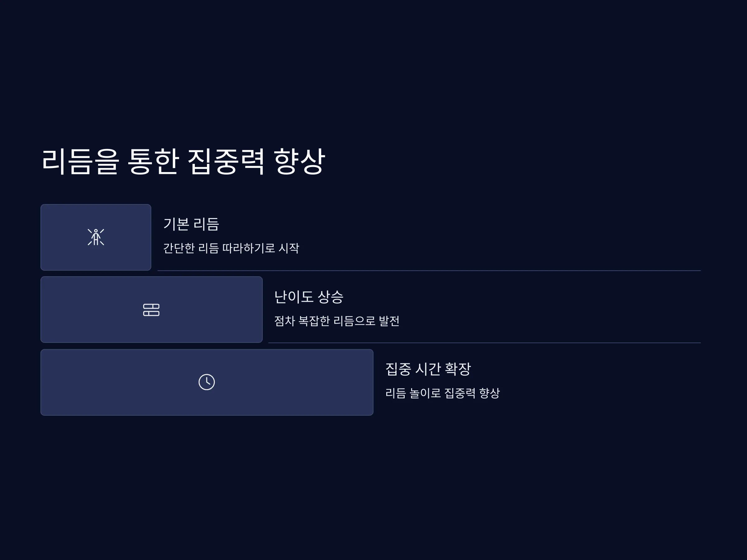Click the word 시작 in first description

pos(289,248)
